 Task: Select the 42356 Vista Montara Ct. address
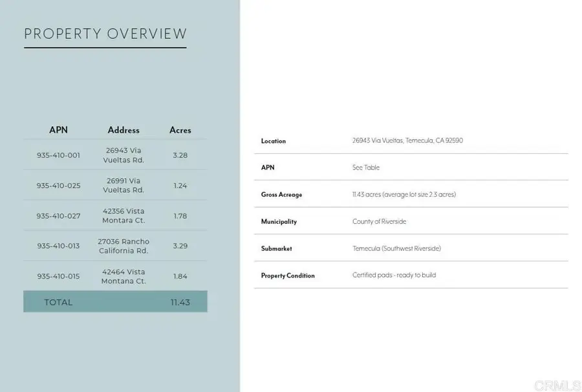(124, 216)
